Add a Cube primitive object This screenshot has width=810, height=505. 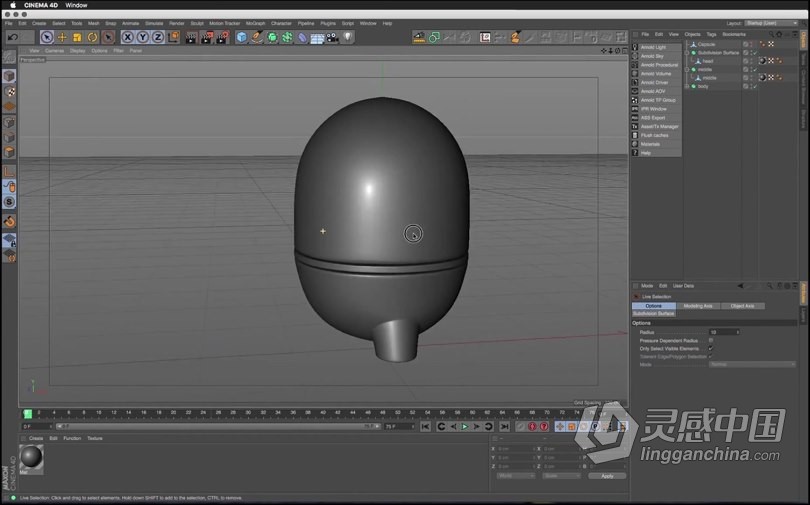(x=241, y=37)
